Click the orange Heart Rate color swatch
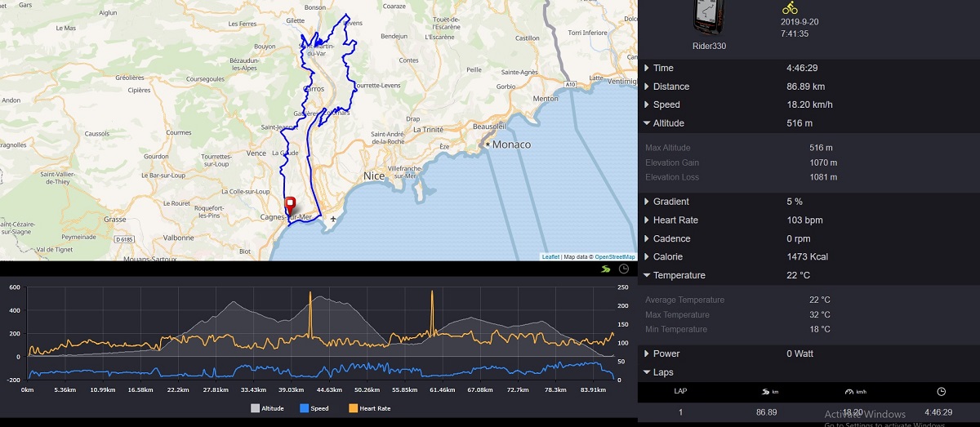This screenshot has width=980, height=427. click(x=354, y=408)
